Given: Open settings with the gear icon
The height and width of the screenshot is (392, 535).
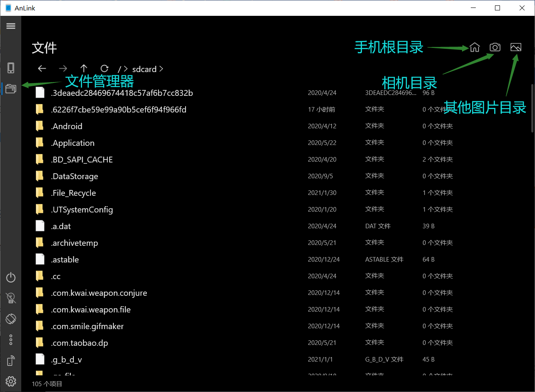Looking at the screenshot, I should 11,381.
